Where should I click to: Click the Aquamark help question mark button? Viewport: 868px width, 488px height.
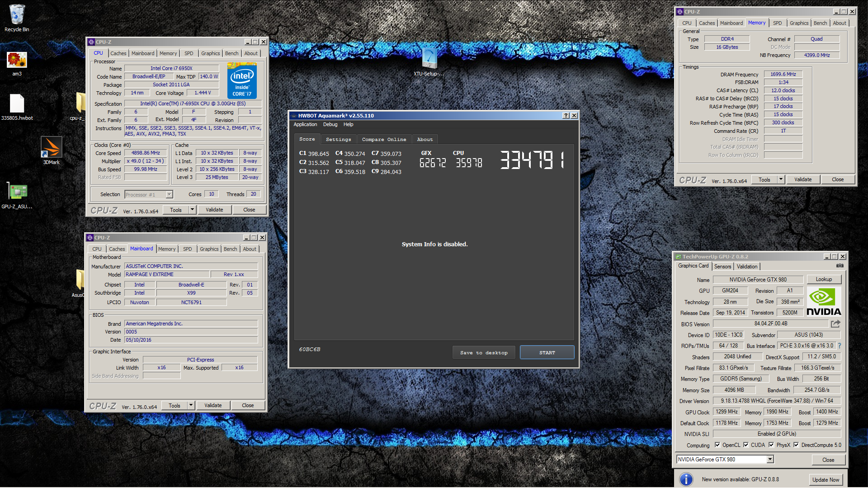566,116
